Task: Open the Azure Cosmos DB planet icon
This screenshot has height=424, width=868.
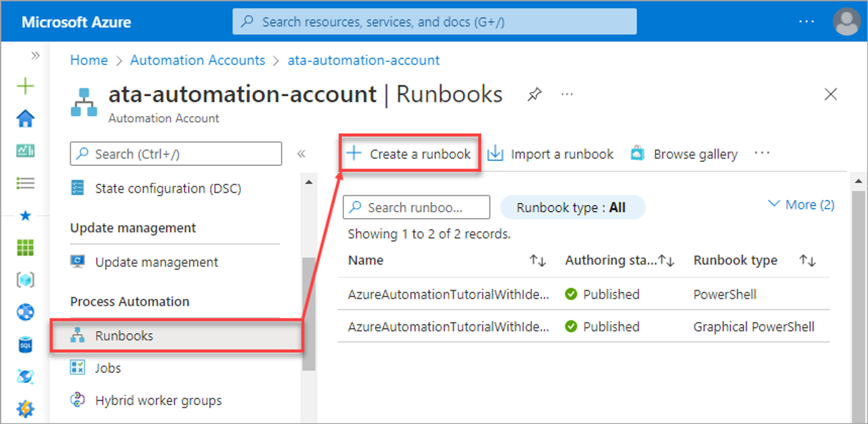Action: coord(25,376)
